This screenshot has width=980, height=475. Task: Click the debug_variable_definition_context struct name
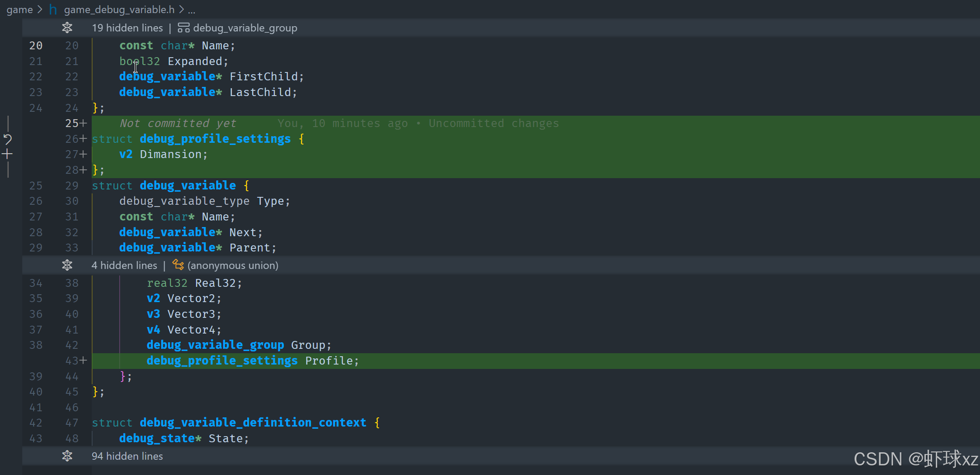253,423
